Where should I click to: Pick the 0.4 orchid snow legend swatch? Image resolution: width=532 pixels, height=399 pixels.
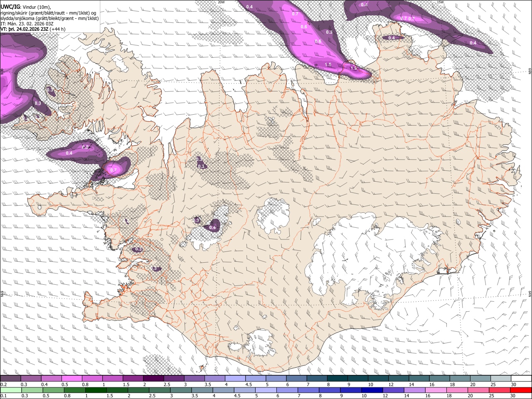(51, 379)
